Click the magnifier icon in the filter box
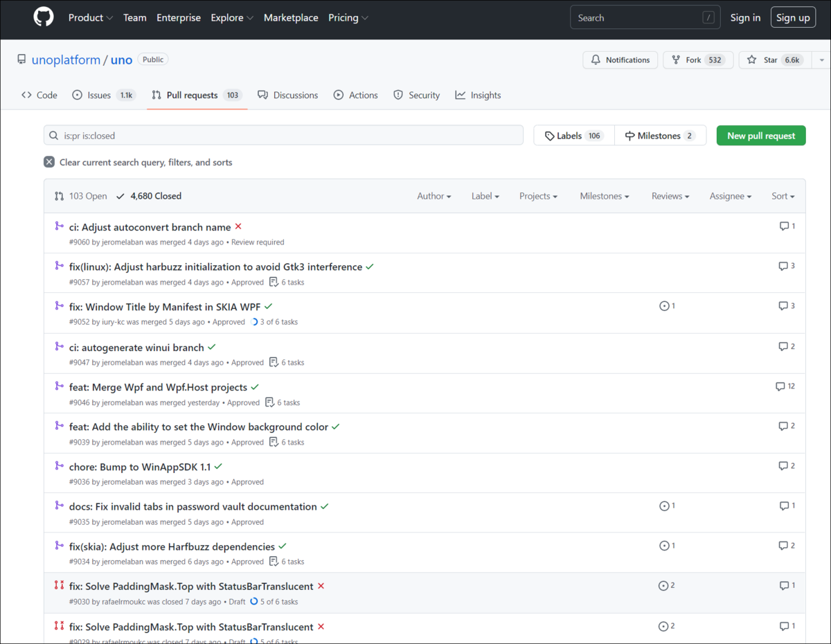Viewport: 831px width, 644px height. tap(54, 136)
